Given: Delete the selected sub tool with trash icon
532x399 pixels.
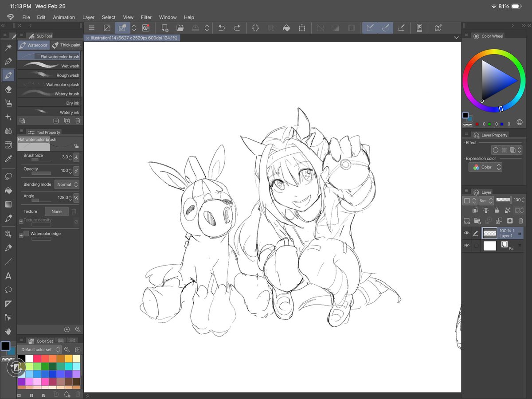Looking at the screenshot, I should click(78, 121).
